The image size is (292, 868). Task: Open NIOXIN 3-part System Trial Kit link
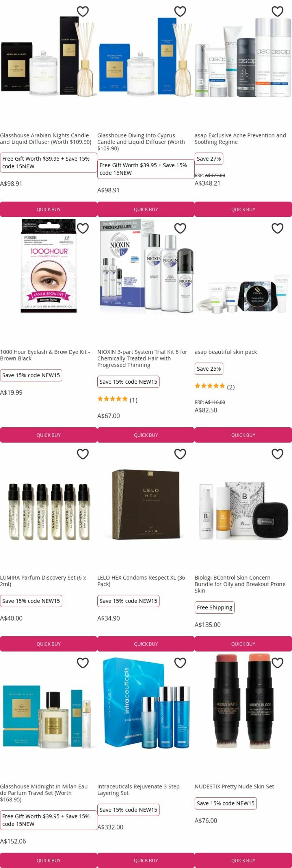142,358
